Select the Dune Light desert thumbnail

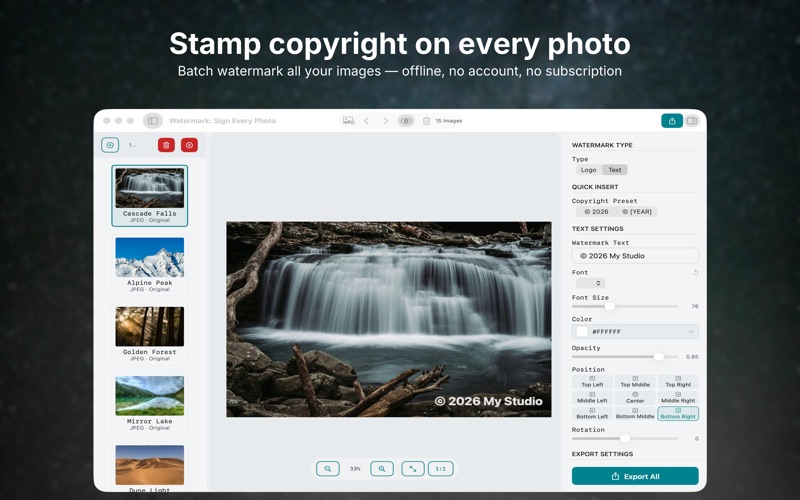(x=149, y=467)
